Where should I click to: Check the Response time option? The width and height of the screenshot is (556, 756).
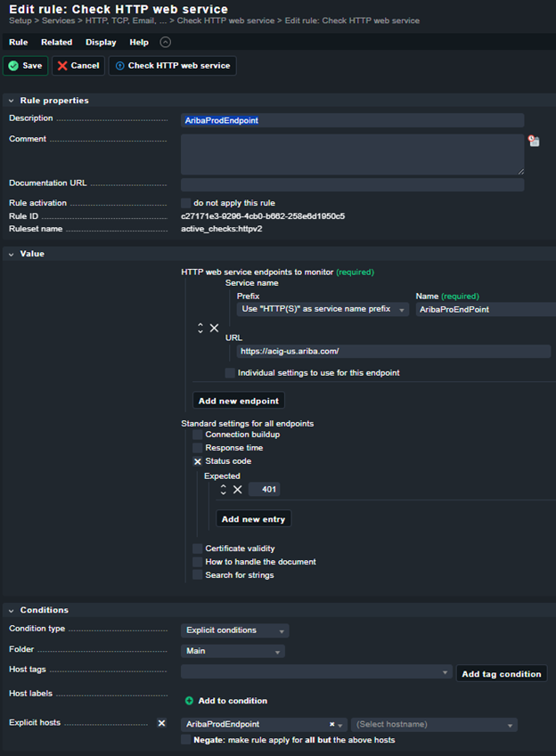pyautogui.click(x=198, y=448)
